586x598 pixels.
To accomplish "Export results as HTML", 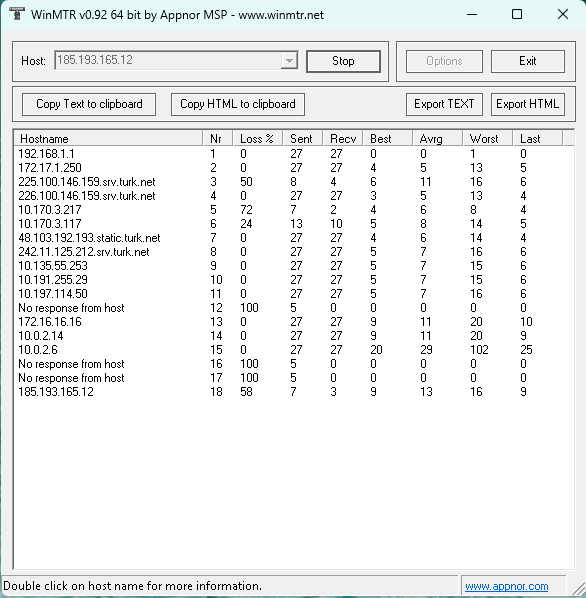I will click(528, 104).
